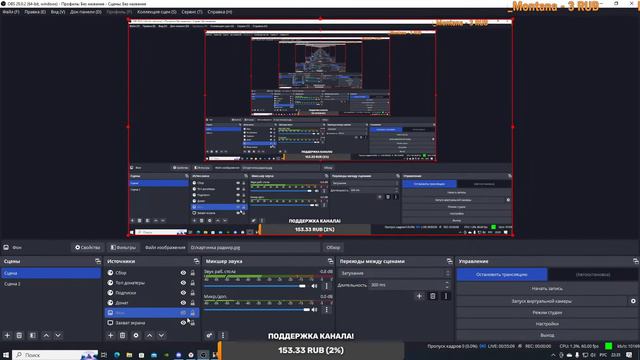Open the Вид menu
Image resolution: width=640 pixels, height=360 pixels.
coord(58,12)
